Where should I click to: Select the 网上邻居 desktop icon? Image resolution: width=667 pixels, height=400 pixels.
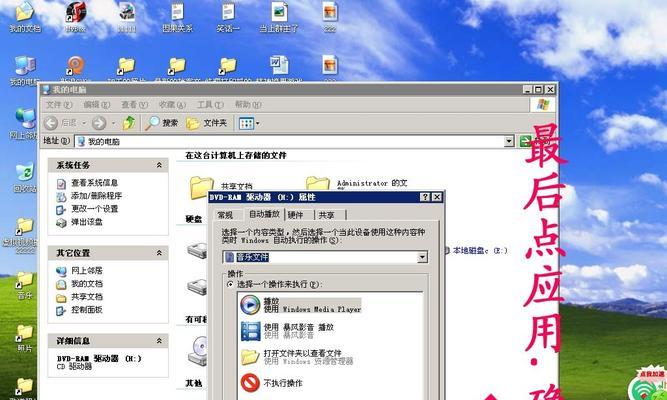pos(25,123)
